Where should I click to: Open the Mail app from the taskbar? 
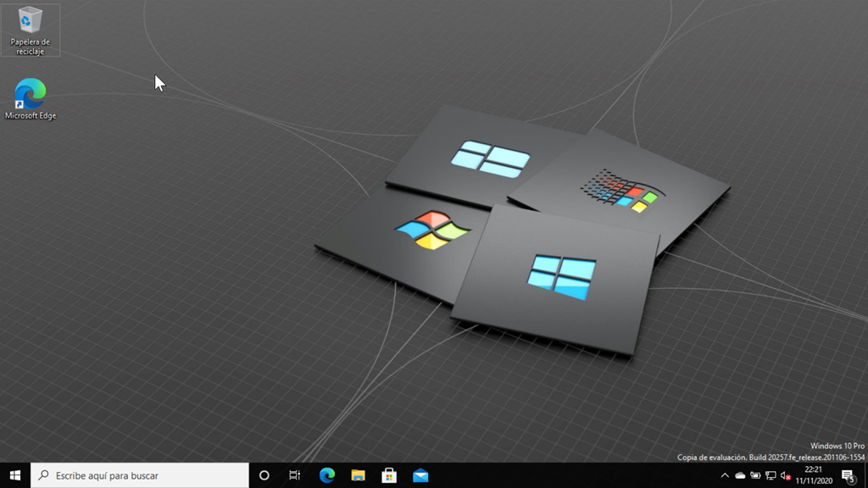point(420,475)
